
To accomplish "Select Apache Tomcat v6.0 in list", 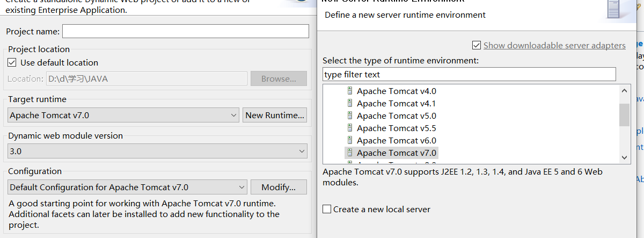I will [x=396, y=141].
